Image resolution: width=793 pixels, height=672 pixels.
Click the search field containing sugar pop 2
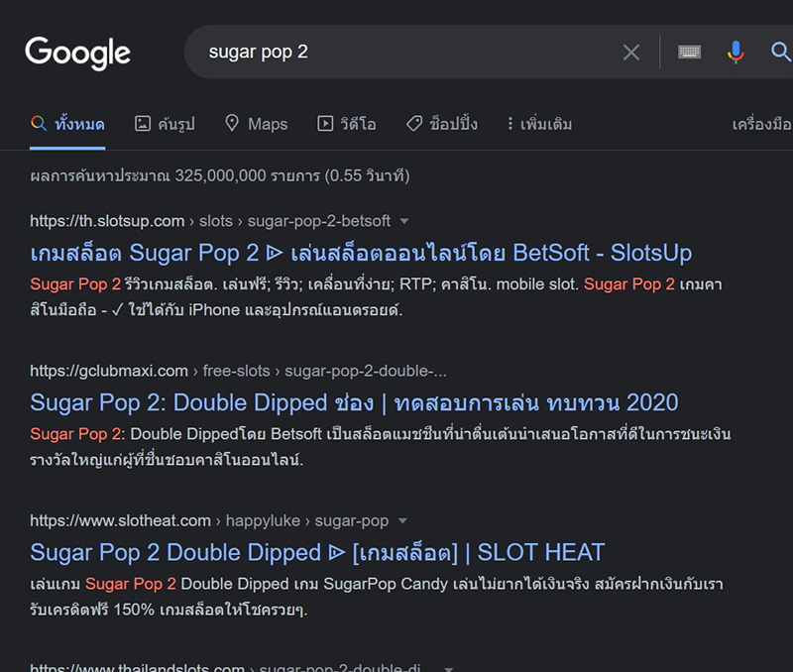396,53
